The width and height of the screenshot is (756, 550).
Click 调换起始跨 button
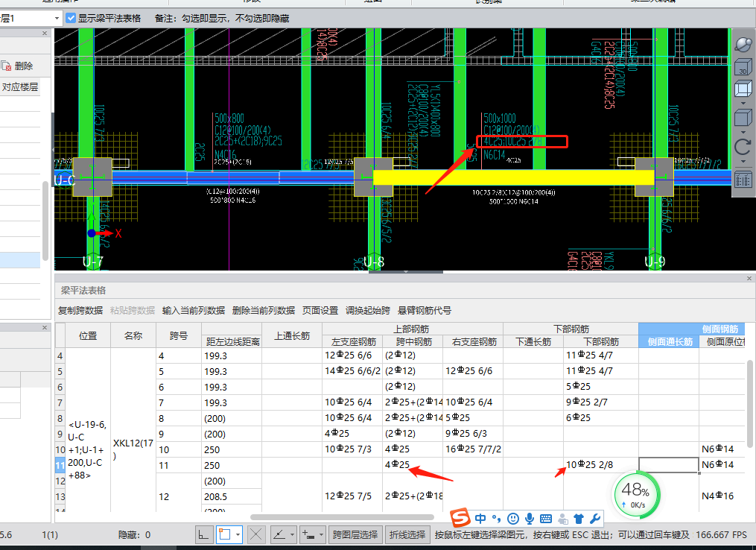367,310
